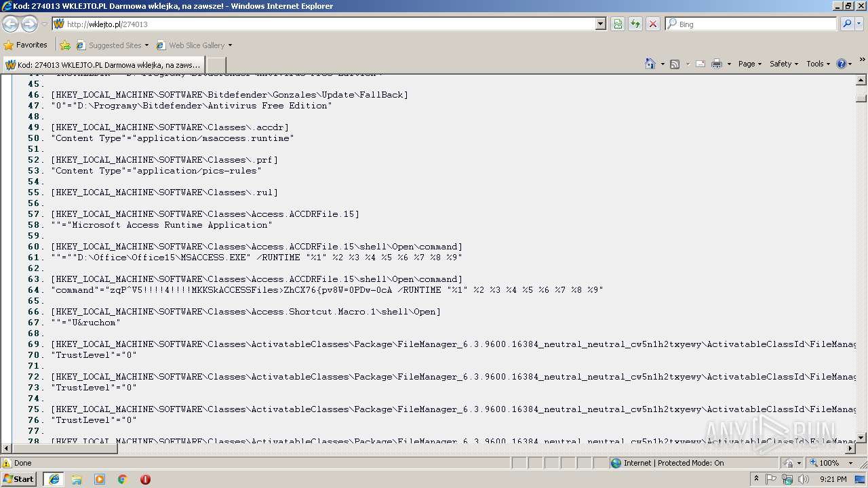The image size is (868, 488).
Task: Open the Windows Start menu
Action: pyautogui.click(x=19, y=479)
